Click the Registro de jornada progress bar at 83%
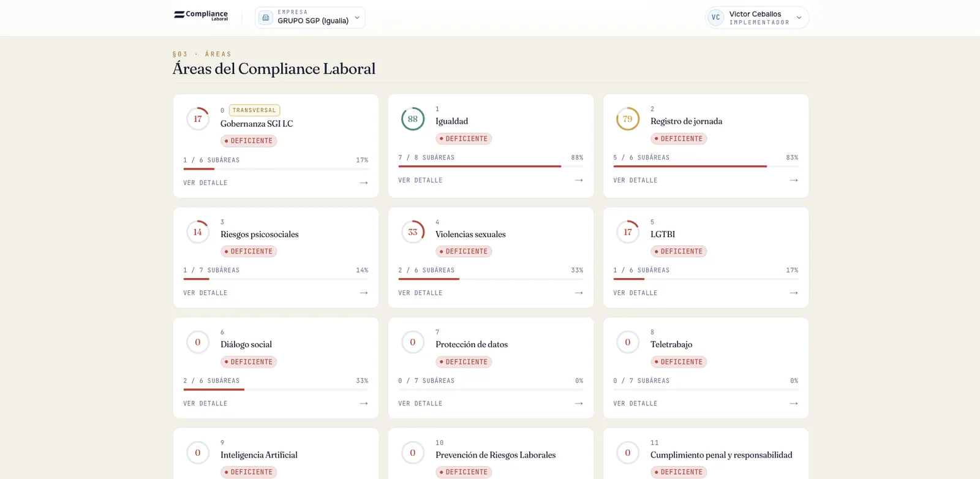This screenshot has height=479, width=980. click(706, 166)
